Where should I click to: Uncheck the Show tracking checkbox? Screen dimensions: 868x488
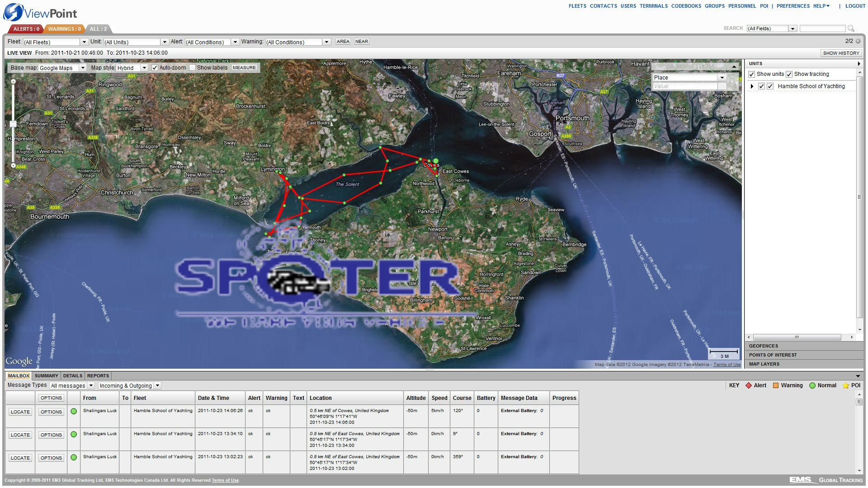[789, 74]
